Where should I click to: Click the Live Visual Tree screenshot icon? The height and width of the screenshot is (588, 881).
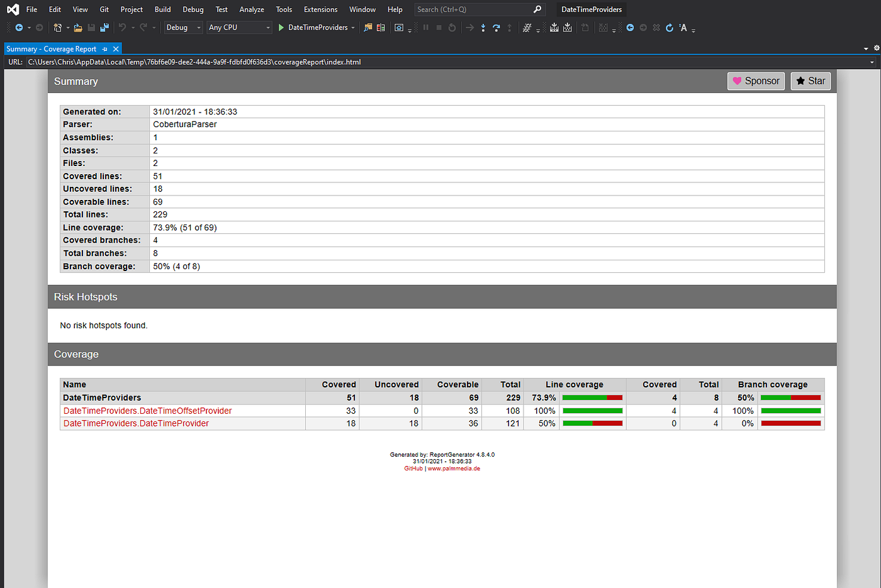coord(399,28)
